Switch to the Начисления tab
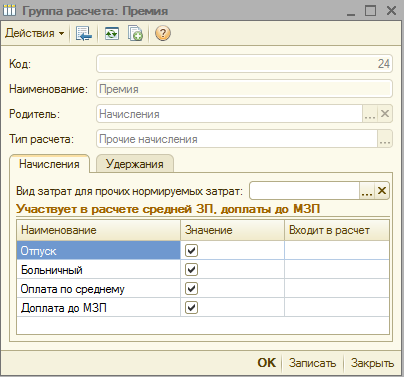The width and height of the screenshot is (404, 377). 49,164
